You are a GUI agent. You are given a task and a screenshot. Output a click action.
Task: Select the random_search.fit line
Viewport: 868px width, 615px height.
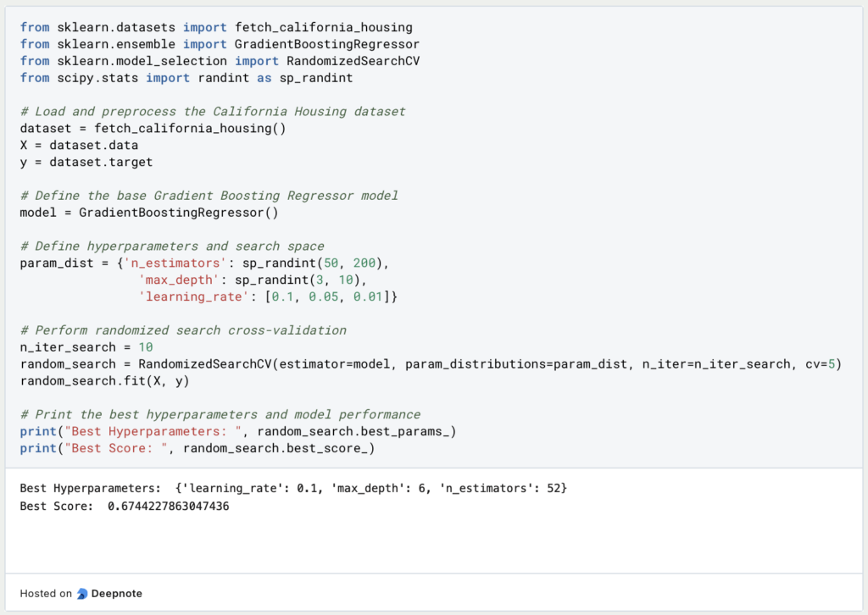(106, 380)
